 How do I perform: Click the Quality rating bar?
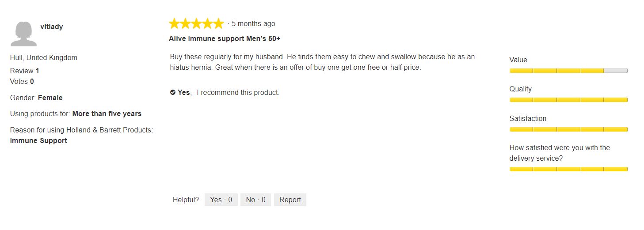point(568,100)
